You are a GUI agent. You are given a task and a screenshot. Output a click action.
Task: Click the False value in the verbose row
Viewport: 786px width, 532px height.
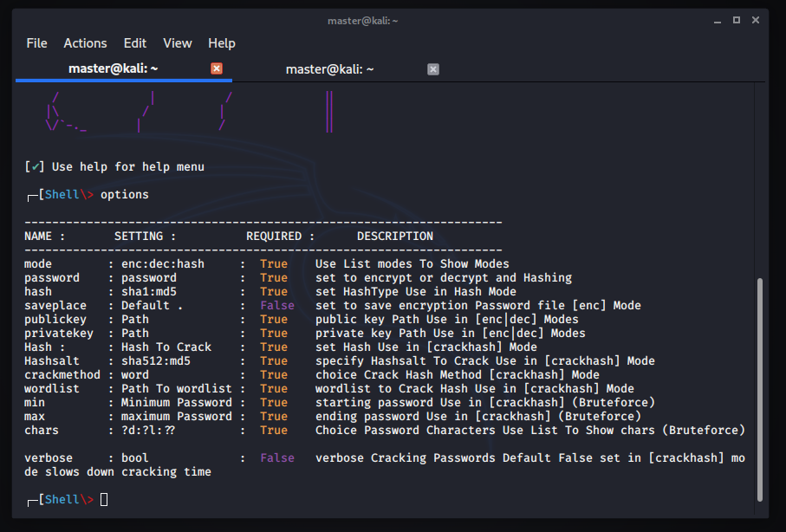[x=277, y=457]
